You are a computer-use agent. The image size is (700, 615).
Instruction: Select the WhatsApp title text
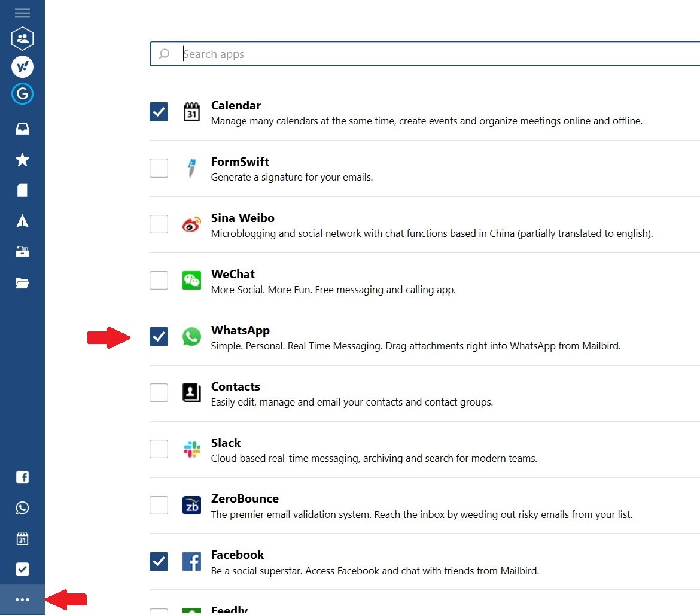coord(240,330)
